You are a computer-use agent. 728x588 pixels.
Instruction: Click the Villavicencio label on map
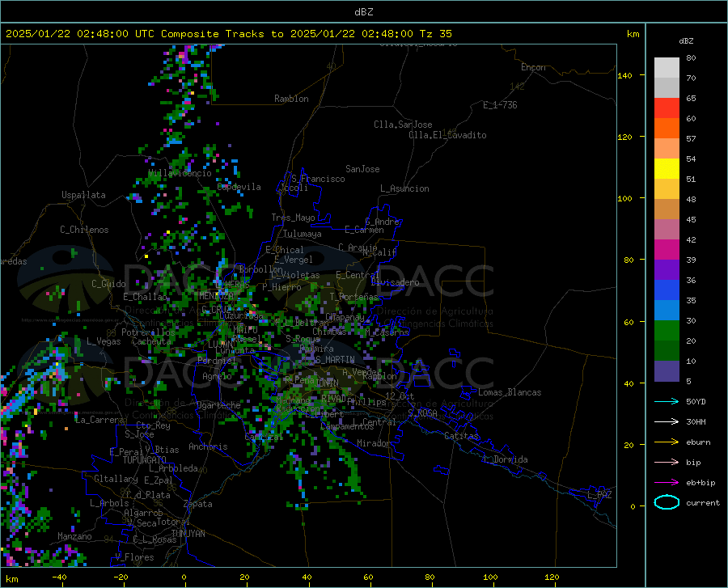[180, 173]
